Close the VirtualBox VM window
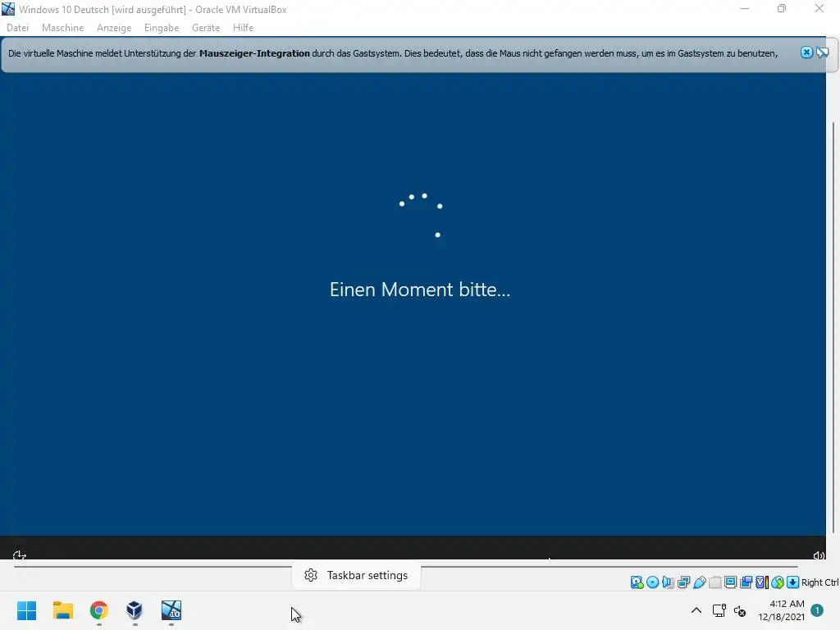 click(x=819, y=9)
